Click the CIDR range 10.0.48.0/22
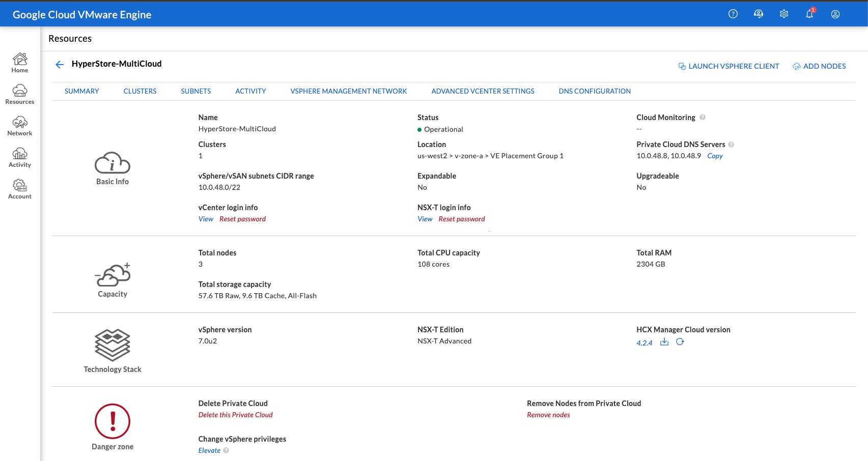 click(x=219, y=187)
